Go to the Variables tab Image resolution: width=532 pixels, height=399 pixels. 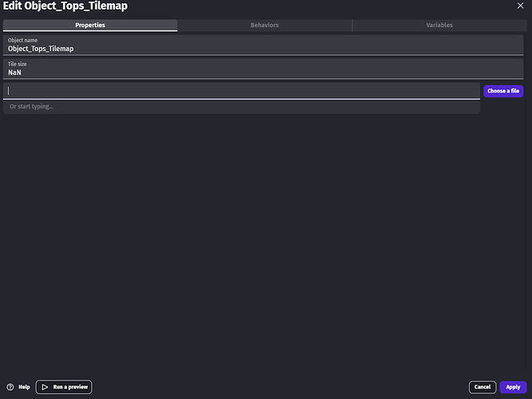pyautogui.click(x=439, y=26)
